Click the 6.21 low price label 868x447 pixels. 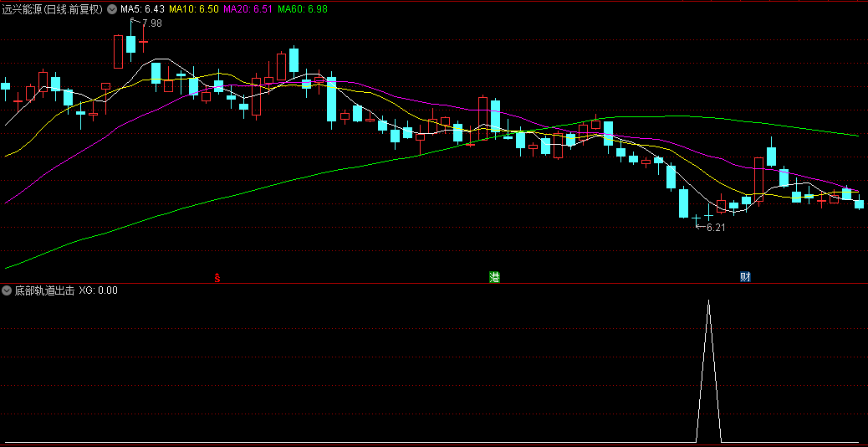click(716, 228)
